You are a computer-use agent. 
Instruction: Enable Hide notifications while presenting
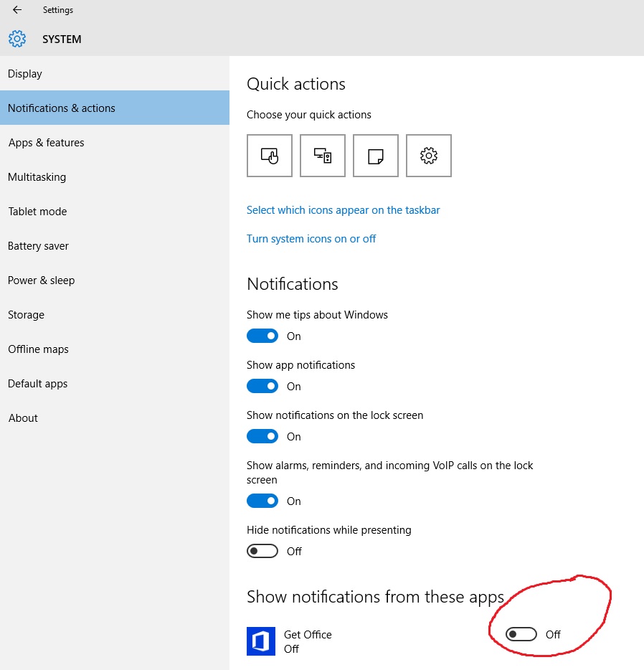click(x=262, y=551)
